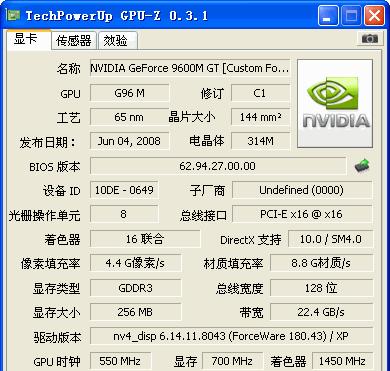390x371 pixels.
Task: Click the die size 144 mm² field
Action: pos(260,117)
